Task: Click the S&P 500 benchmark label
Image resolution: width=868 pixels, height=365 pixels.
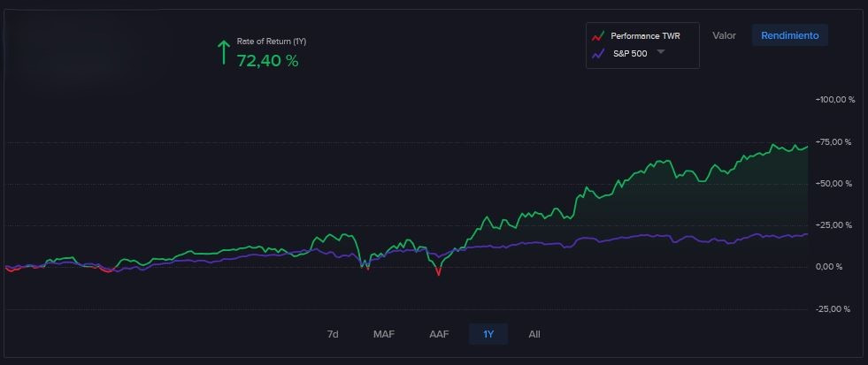Action: tap(629, 54)
